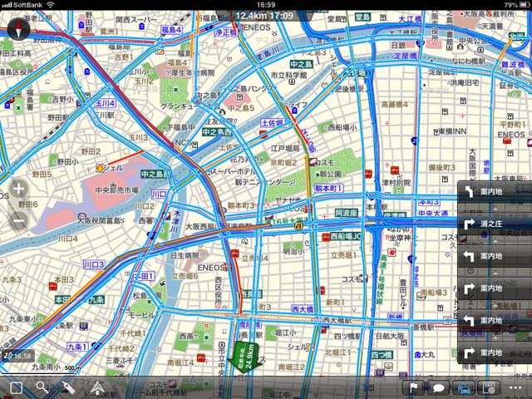
Task: Tap the 靭本町1 intersection label
Action: pos(329,188)
